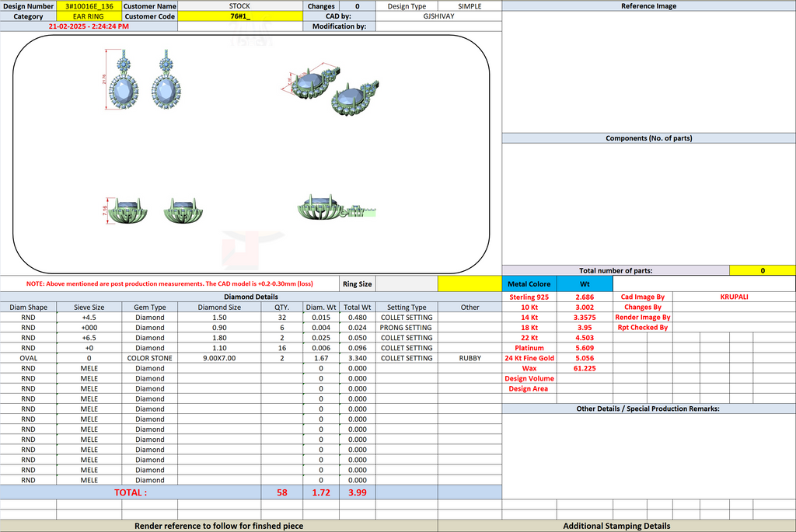Select the date stamp 21-02-2025 - 2:24:24 PM
The height and width of the screenshot is (532, 796).
coord(89,26)
